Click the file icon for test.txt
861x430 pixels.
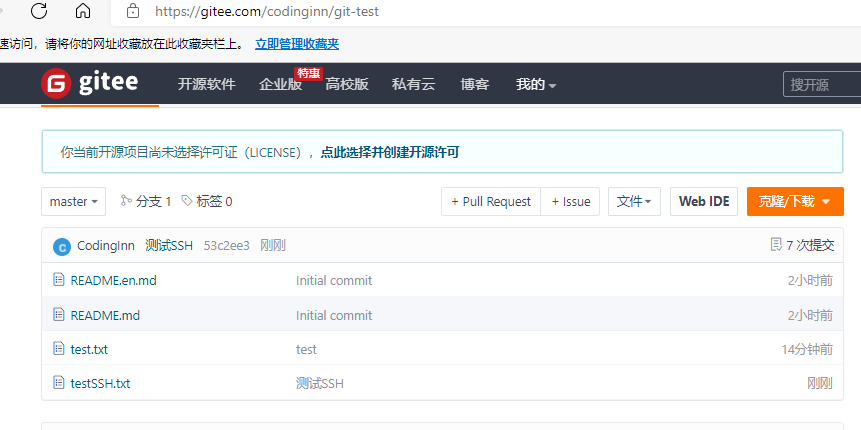59,348
